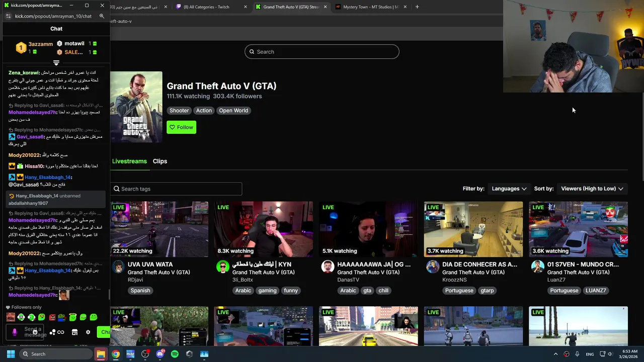Open the three-bubbles icon beside chat input
Screen dimensions: 644x362
52,332
